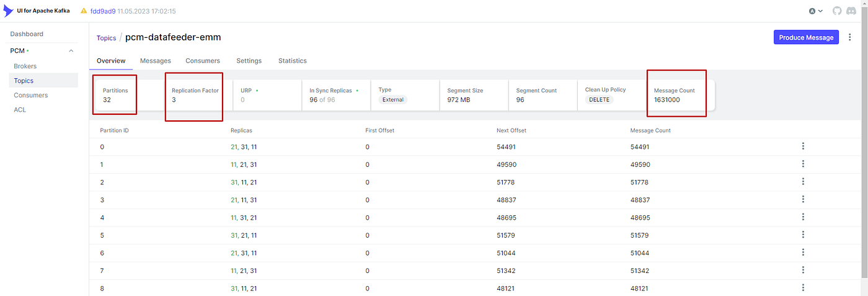Click the Segment Count value 96
This screenshot has width=868, height=296.
pyautogui.click(x=520, y=100)
